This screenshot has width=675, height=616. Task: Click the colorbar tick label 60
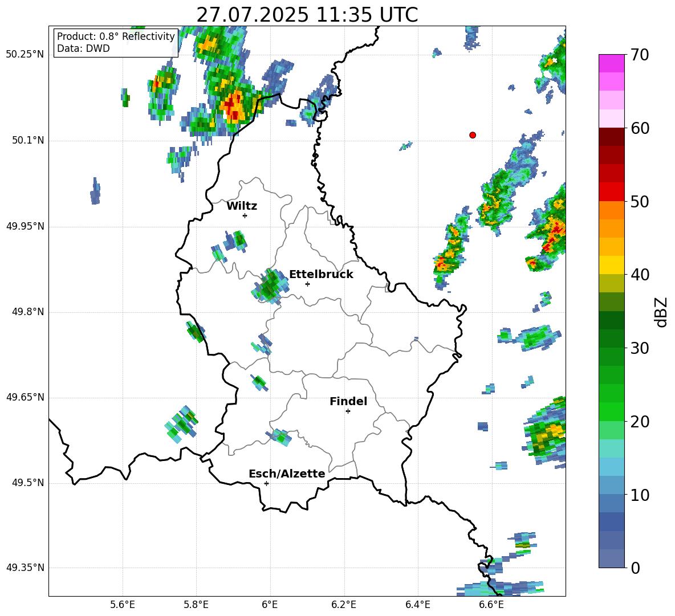point(640,128)
